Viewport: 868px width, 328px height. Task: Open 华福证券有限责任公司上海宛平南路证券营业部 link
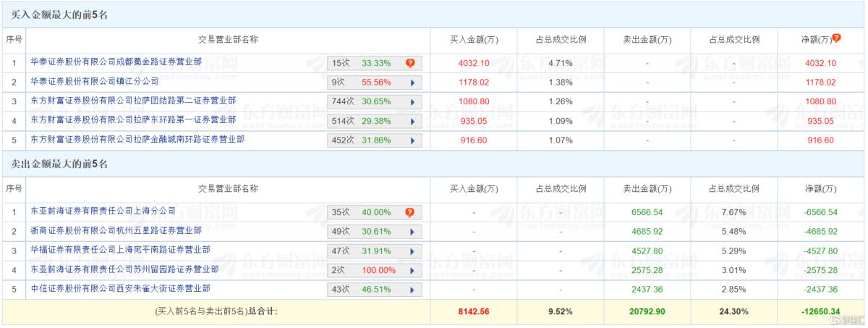tap(120, 249)
